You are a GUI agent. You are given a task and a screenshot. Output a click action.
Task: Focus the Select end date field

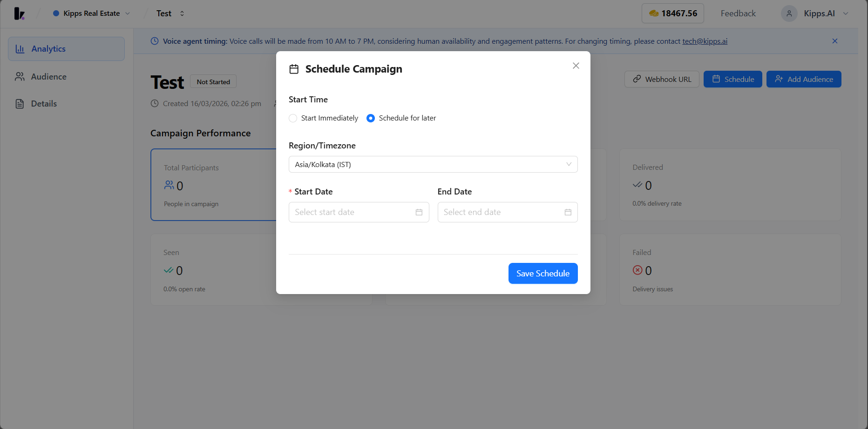(508, 212)
